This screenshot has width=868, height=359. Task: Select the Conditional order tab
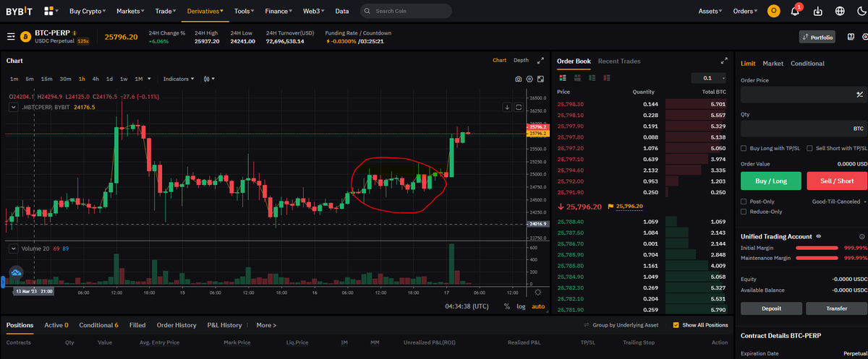click(x=807, y=64)
